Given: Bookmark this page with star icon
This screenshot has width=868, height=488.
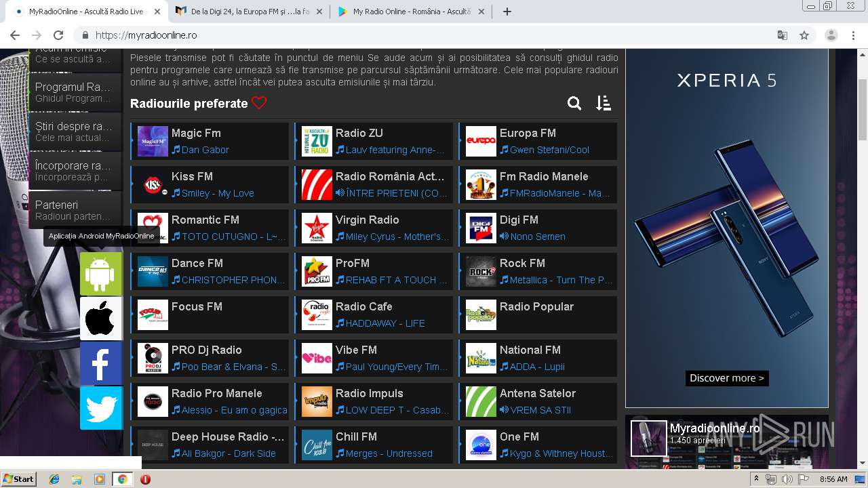Looking at the screenshot, I should point(804,35).
